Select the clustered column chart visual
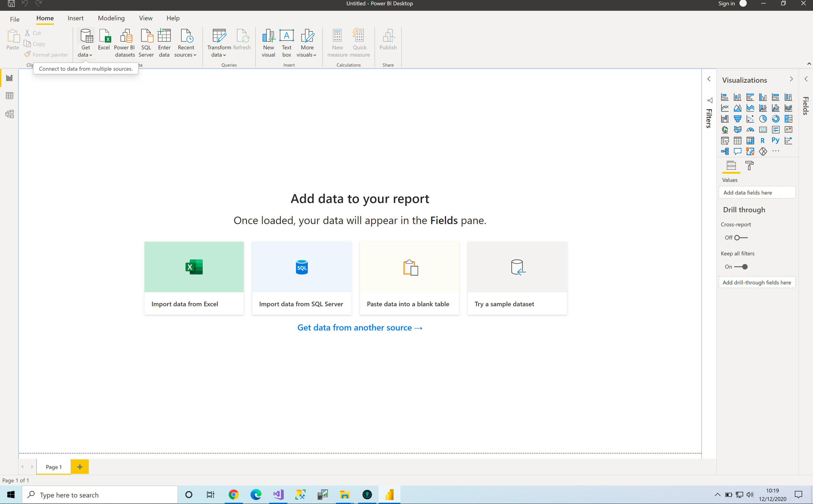The width and height of the screenshot is (813, 504). [x=763, y=97]
